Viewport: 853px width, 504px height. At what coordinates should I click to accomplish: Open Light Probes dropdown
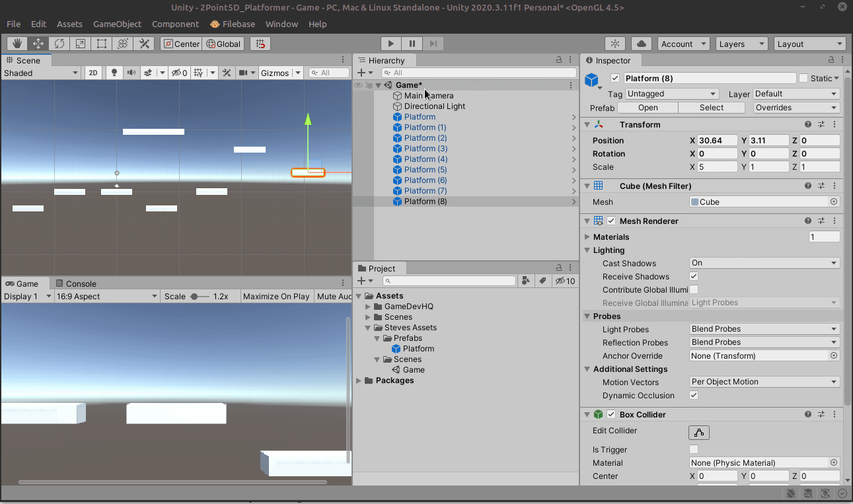tap(764, 329)
